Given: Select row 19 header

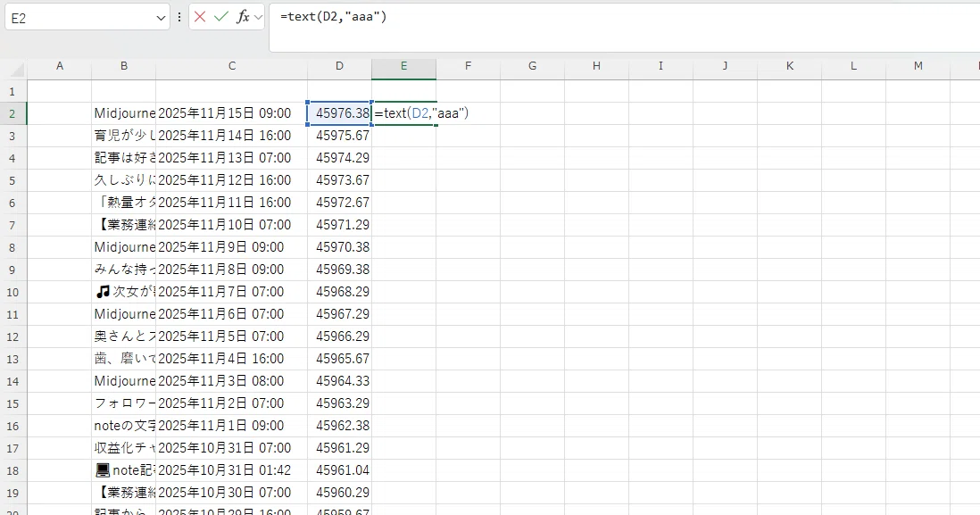Looking at the screenshot, I should tap(13, 493).
